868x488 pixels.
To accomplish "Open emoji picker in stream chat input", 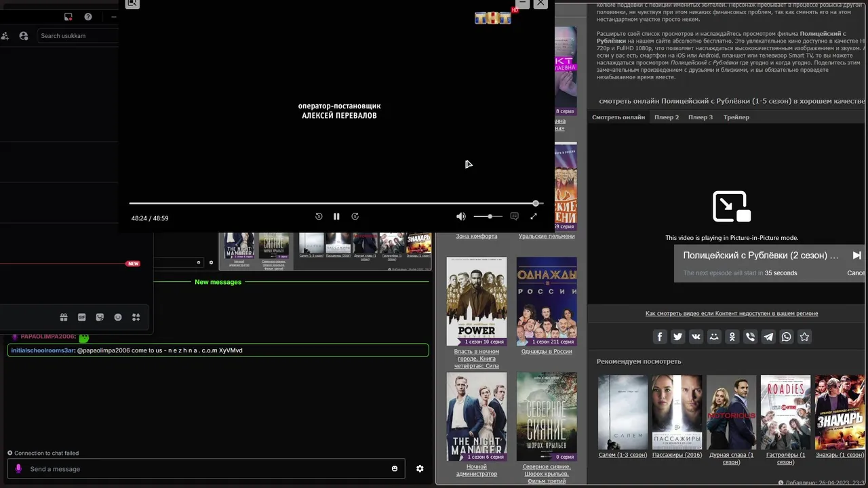I will coord(395,468).
